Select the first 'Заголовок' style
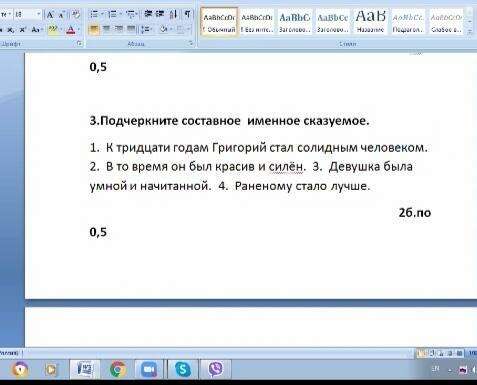 (x=295, y=22)
